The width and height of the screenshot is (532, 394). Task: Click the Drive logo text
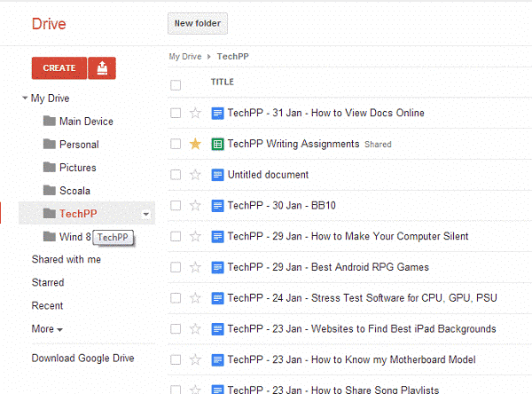coord(49,24)
